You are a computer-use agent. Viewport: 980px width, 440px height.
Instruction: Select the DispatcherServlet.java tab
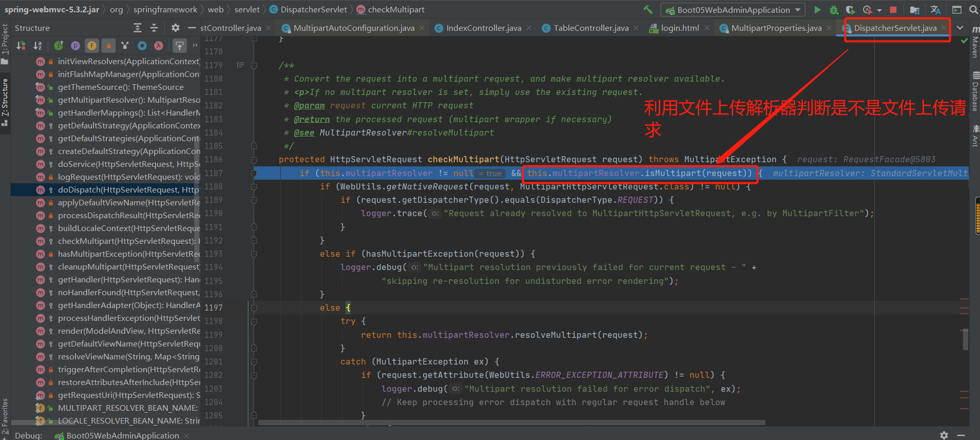(x=895, y=28)
